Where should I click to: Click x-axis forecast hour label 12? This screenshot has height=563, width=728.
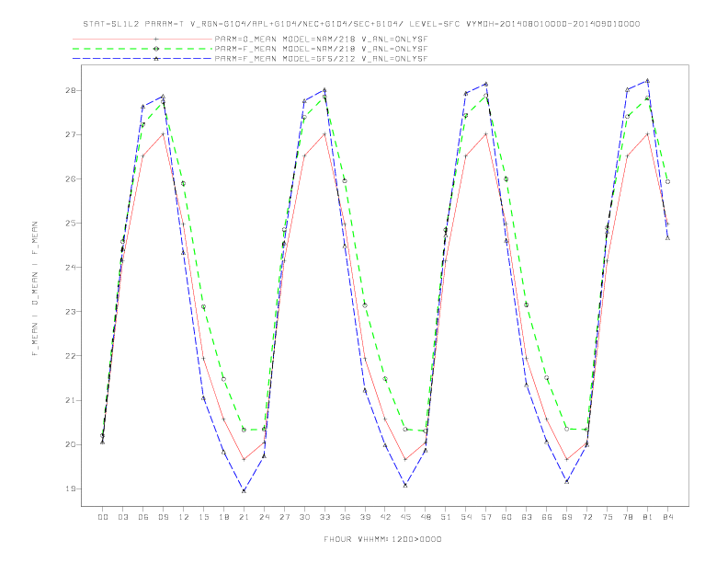(184, 517)
